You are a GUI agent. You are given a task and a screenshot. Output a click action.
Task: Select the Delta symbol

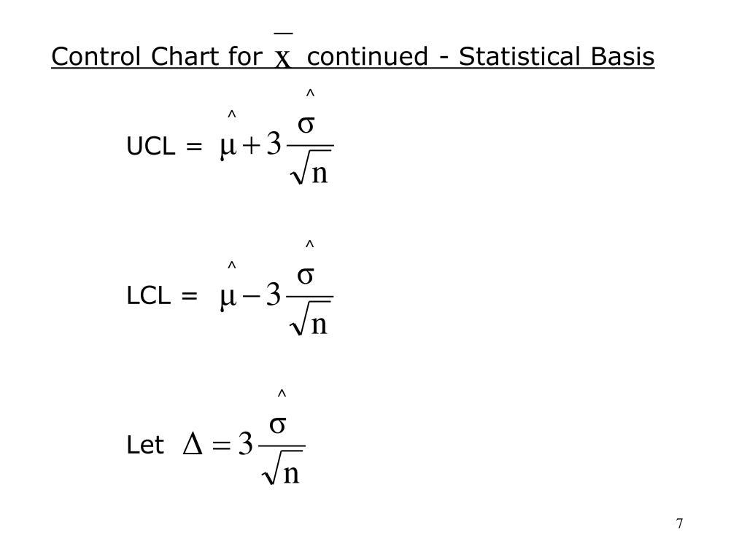click(x=193, y=445)
